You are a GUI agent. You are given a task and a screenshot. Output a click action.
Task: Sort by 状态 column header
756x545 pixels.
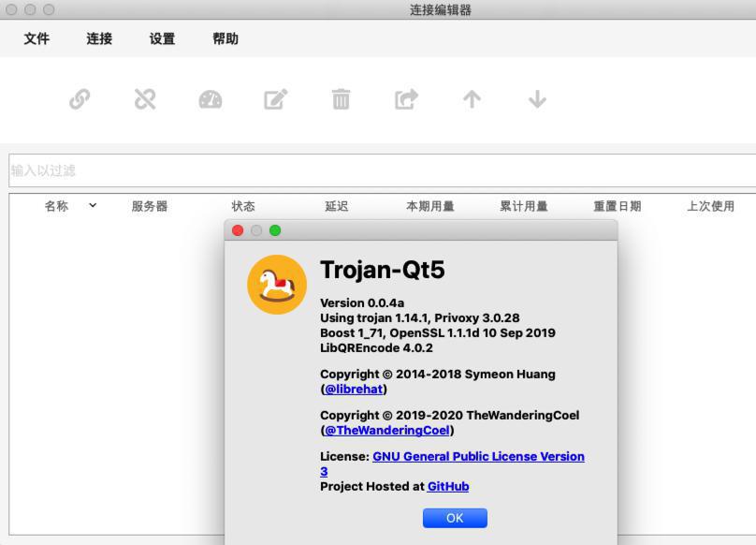(x=243, y=206)
